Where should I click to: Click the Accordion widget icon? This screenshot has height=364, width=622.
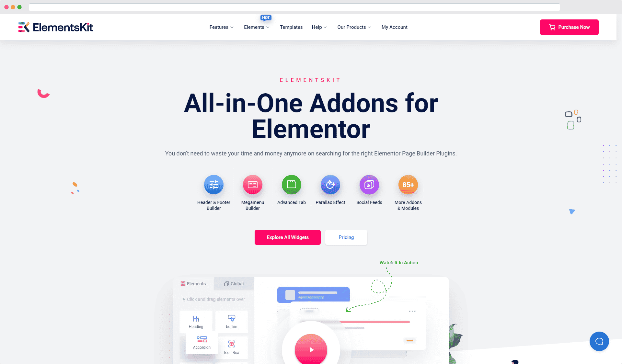point(201,339)
